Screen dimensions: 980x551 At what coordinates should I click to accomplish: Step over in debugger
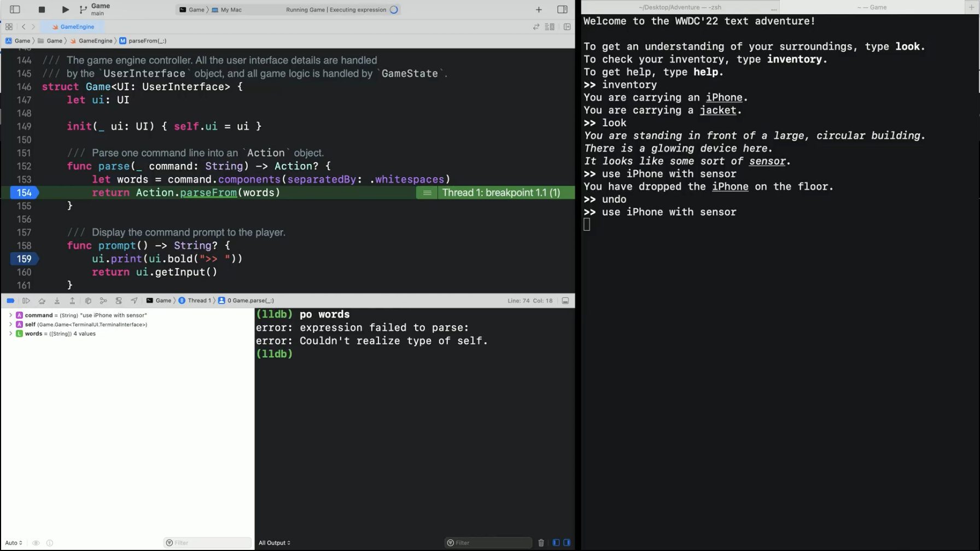coord(42,301)
